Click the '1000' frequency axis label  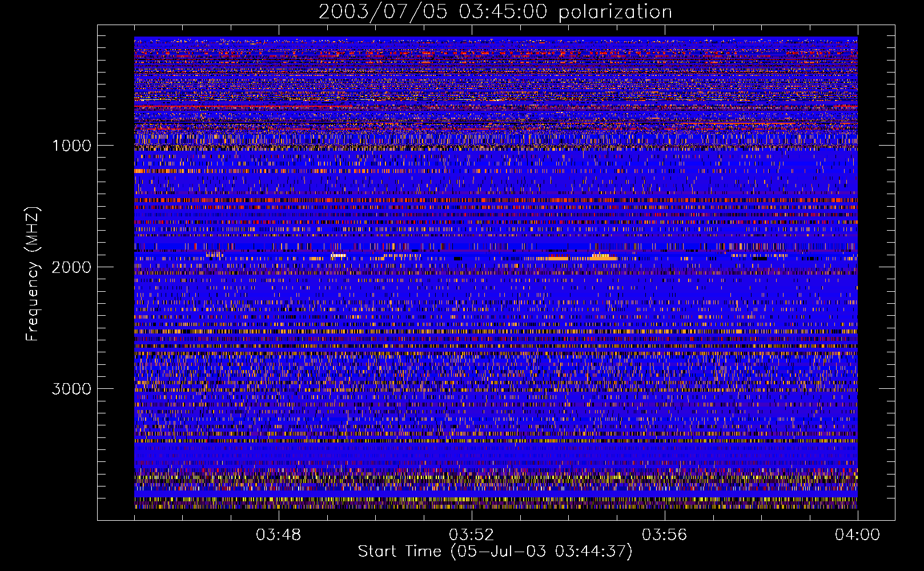pos(71,146)
